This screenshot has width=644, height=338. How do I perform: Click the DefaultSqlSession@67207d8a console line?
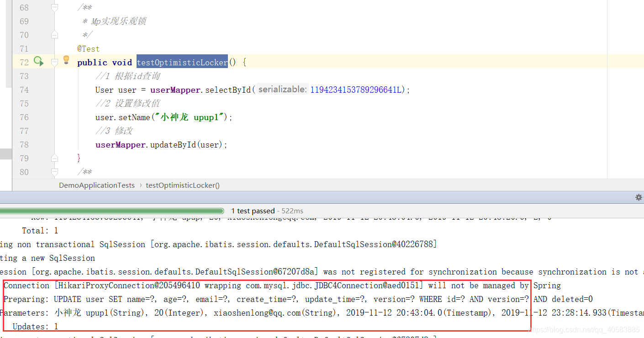(322, 272)
